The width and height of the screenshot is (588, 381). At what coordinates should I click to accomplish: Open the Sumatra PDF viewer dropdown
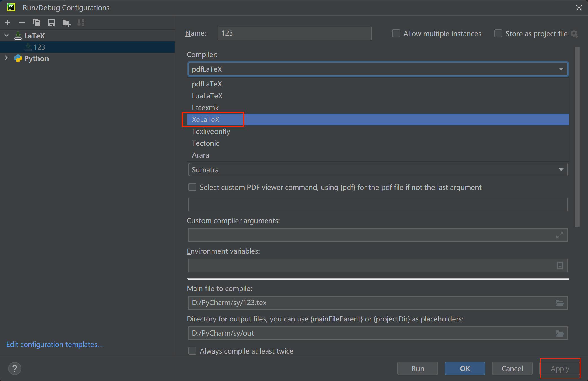click(378, 170)
